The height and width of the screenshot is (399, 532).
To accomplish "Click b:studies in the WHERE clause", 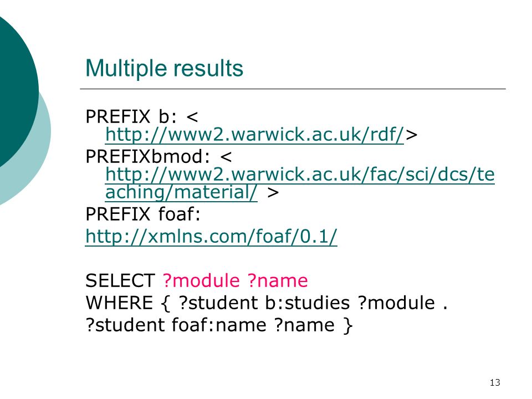I will click(307, 303).
